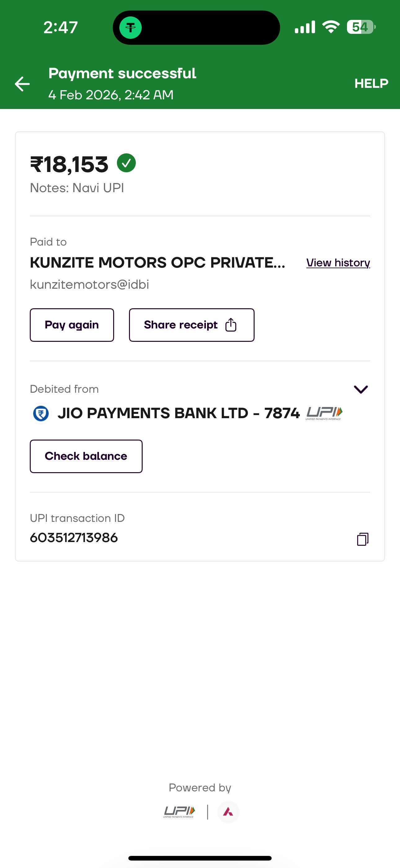Copy the UPI transaction ID
Image resolution: width=400 pixels, height=868 pixels.
(x=362, y=539)
